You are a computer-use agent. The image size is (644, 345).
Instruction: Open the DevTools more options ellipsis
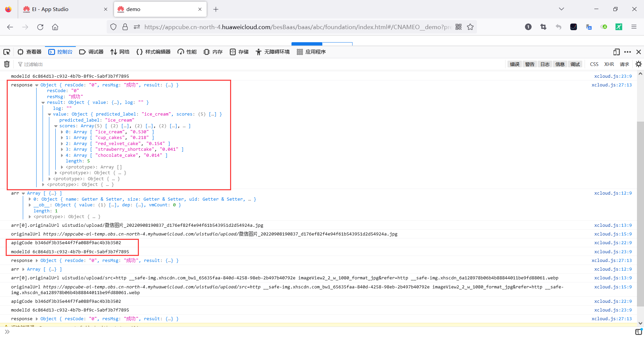[x=628, y=52]
